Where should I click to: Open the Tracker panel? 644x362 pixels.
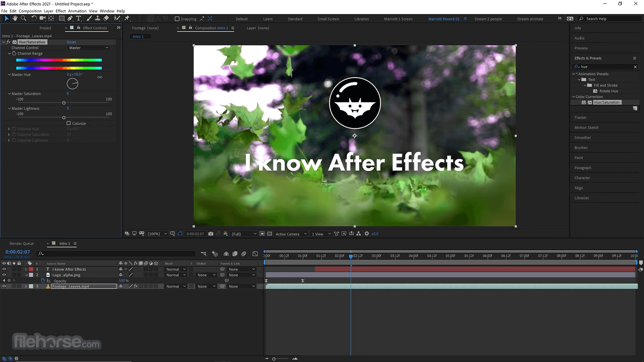[x=580, y=117]
